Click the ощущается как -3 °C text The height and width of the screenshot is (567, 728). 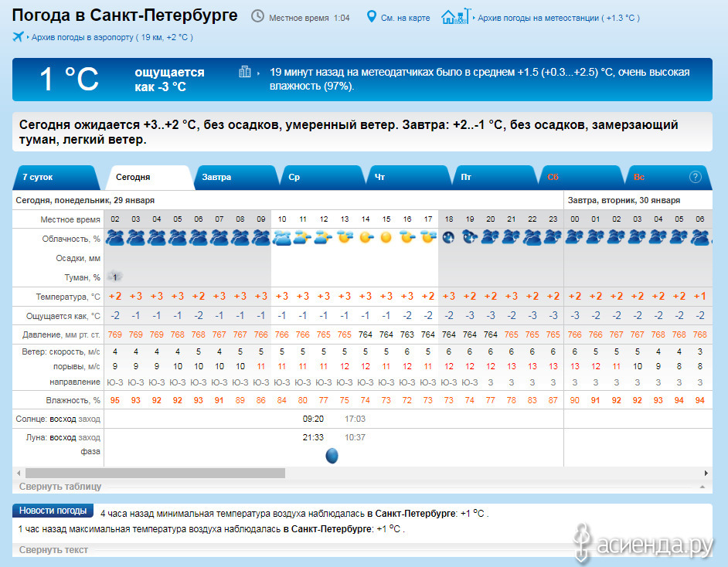click(x=169, y=80)
